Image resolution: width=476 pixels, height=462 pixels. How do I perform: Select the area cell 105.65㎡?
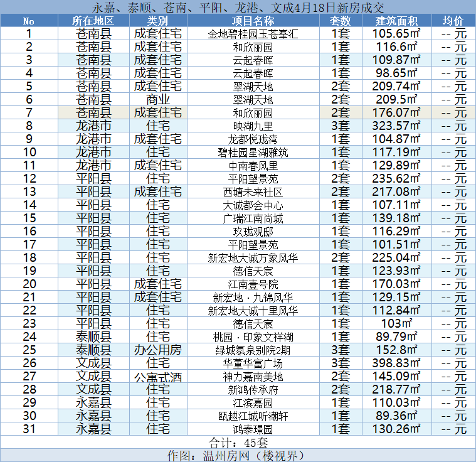pos(396,34)
